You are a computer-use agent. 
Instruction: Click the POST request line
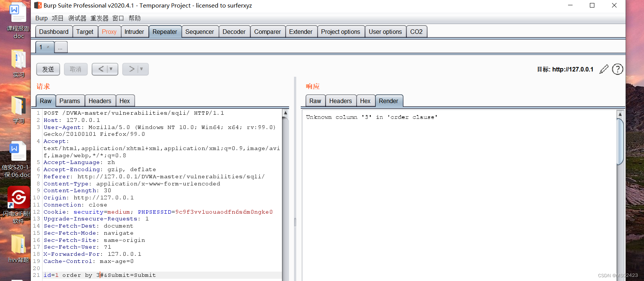(134, 113)
